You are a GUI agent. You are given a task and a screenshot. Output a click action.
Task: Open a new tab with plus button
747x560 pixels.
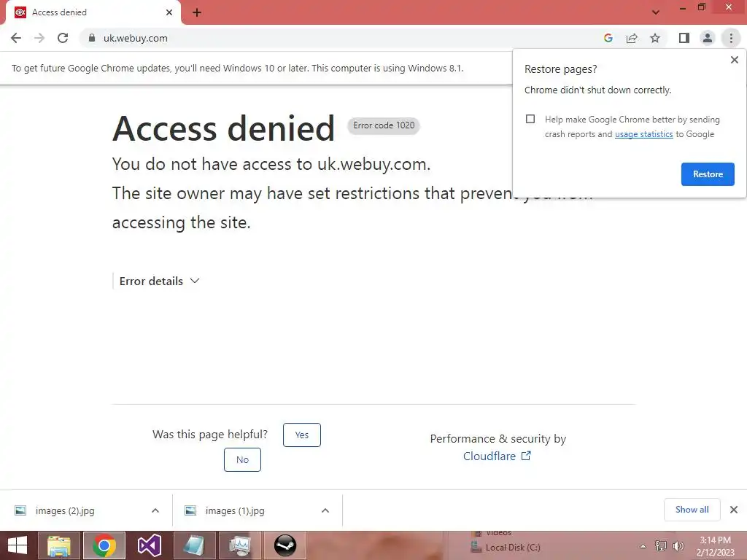pyautogui.click(x=197, y=12)
